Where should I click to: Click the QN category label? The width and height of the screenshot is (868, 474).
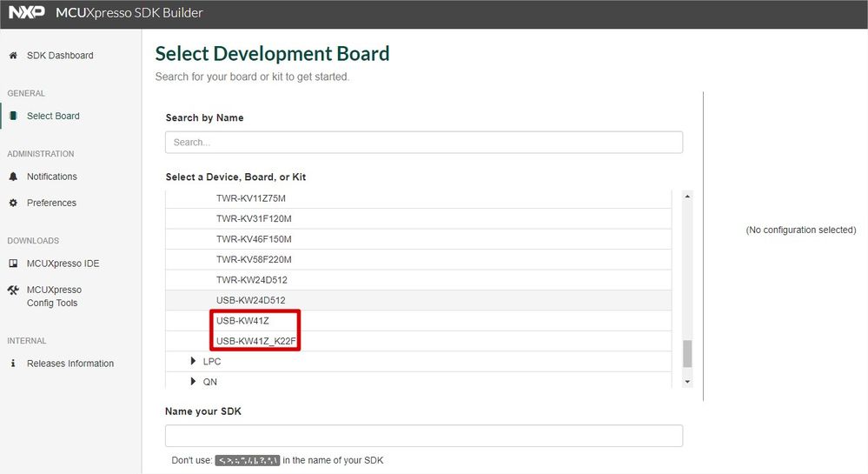[209, 382]
